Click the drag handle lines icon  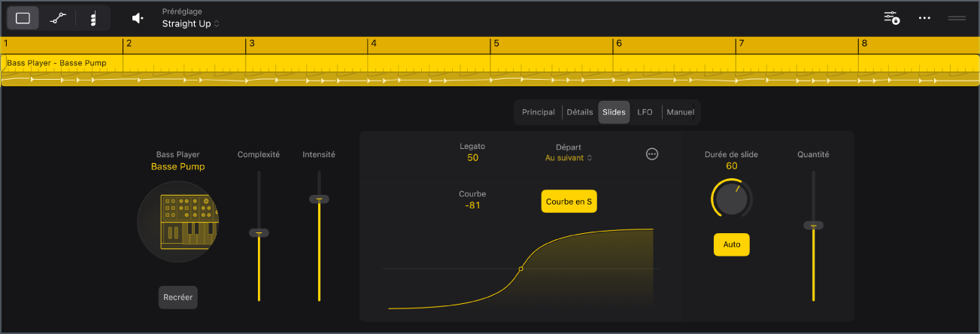(957, 18)
